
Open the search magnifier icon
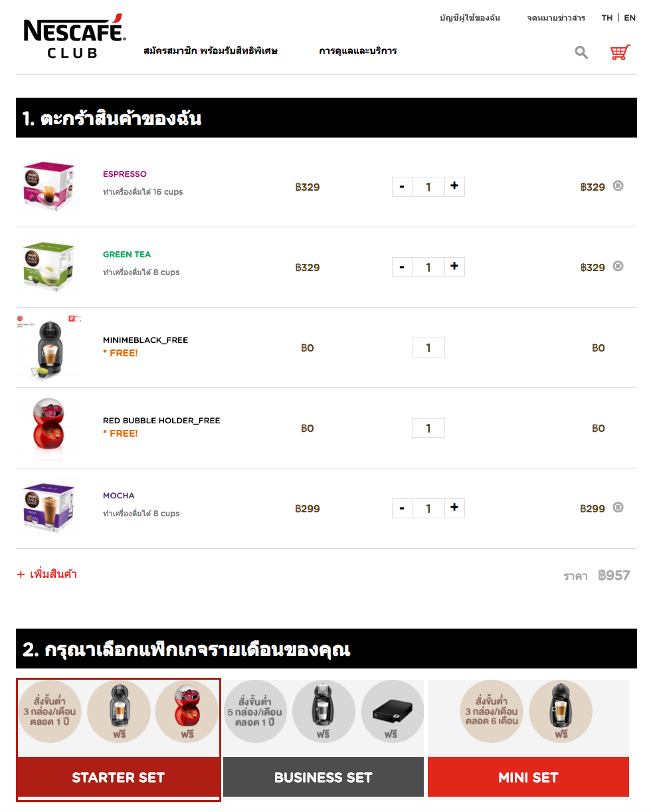click(x=581, y=52)
